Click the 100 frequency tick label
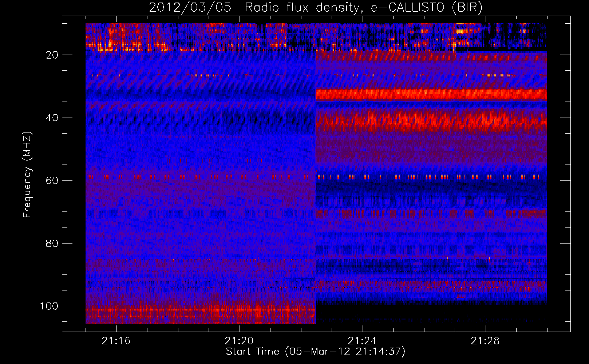The image size is (589, 364). pos(49,306)
